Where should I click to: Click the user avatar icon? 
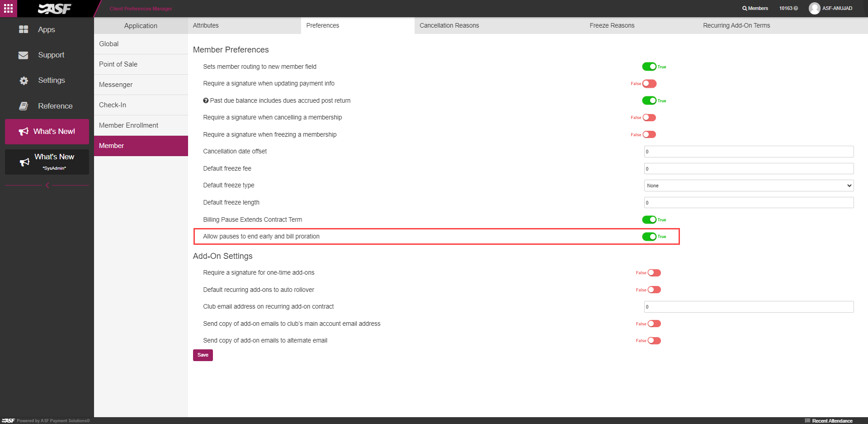tap(814, 8)
